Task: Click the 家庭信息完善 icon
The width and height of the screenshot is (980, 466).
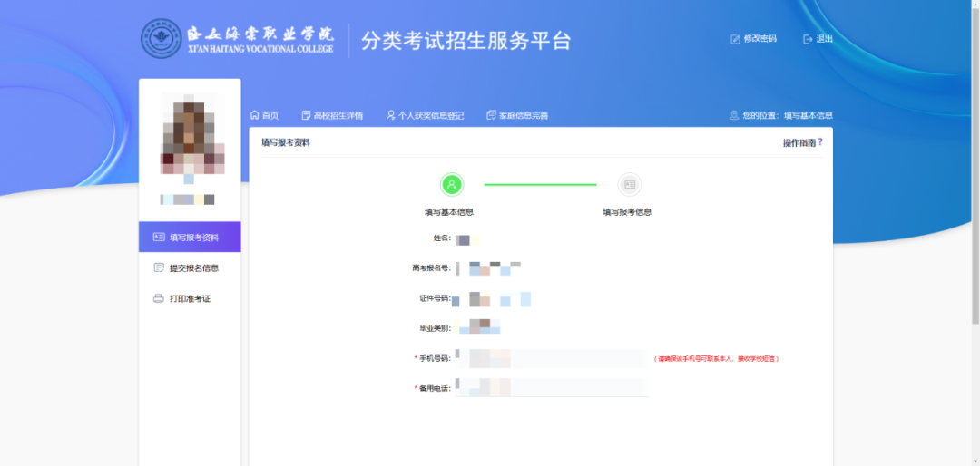Action: [x=491, y=115]
